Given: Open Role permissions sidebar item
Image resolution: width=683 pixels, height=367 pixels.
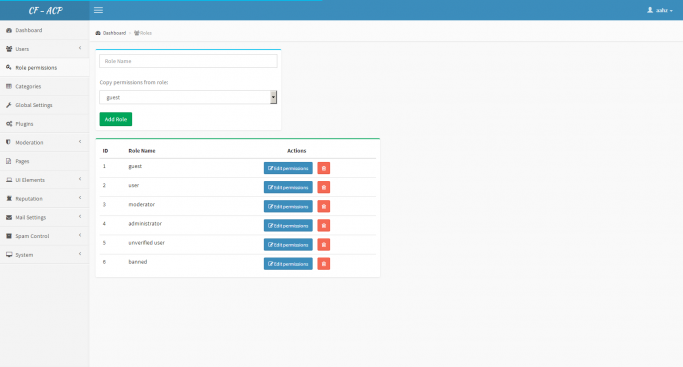Looking at the screenshot, I should [x=44, y=68].
